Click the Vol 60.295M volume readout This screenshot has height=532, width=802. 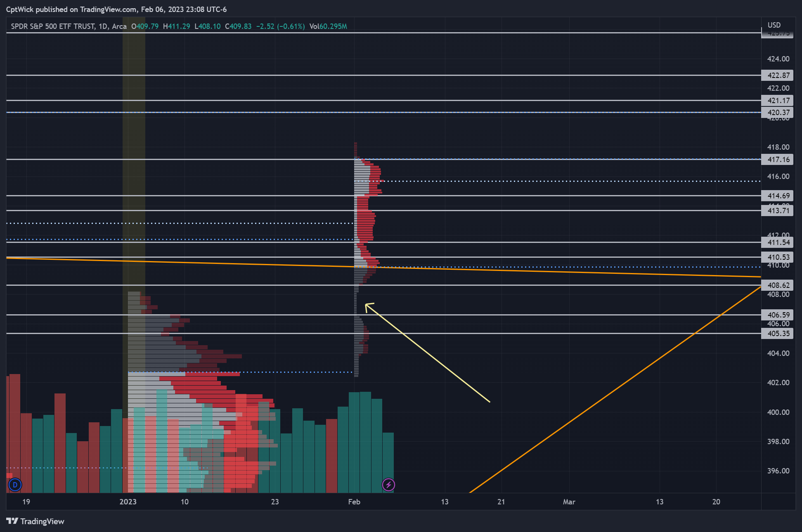(x=328, y=26)
